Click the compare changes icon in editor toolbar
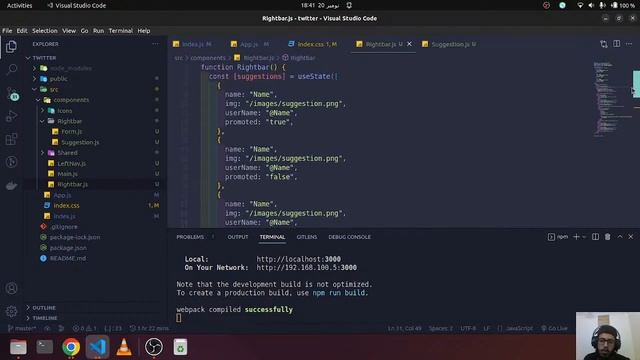This screenshot has width=640, height=360. [x=604, y=44]
